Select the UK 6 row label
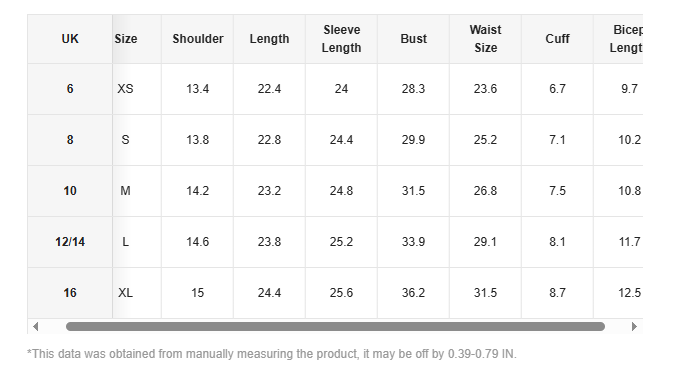The width and height of the screenshot is (682, 366). point(70,89)
